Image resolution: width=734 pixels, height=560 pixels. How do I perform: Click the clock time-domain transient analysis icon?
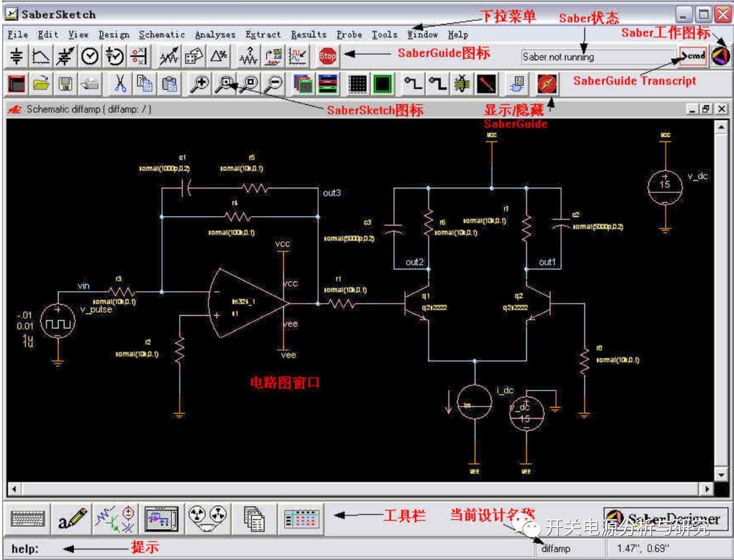click(90, 56)
